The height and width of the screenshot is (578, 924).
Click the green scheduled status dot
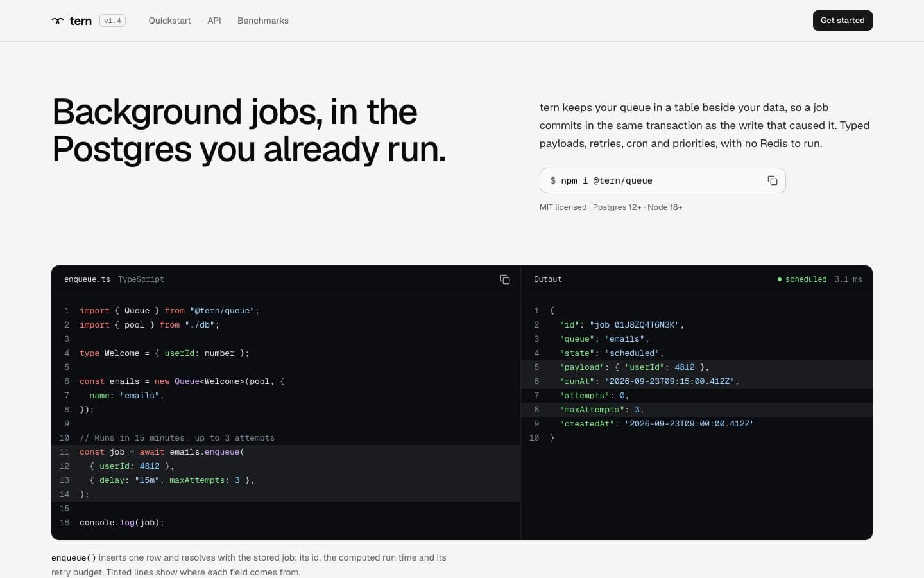click(x=780, y=279)
